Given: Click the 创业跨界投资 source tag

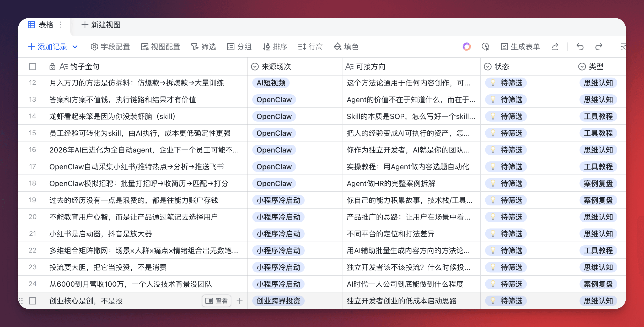Looking at the screenshot, I should coord(278,301).
